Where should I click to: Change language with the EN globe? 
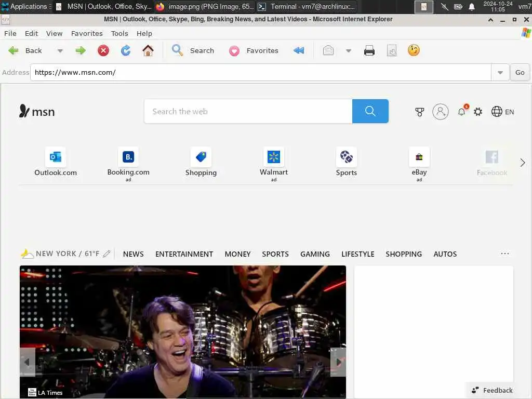click(x=502, y=112)
